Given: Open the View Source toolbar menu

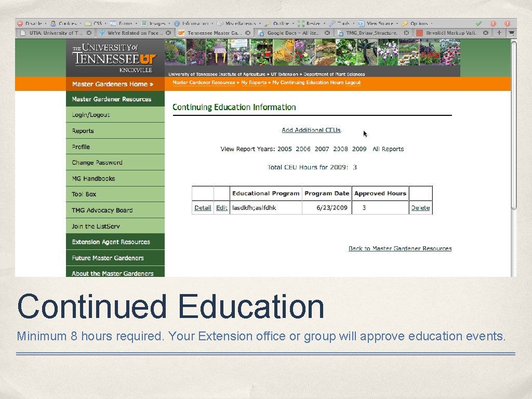Looking at the screenshot, I should pyautogui.click(x=378, y=23).
